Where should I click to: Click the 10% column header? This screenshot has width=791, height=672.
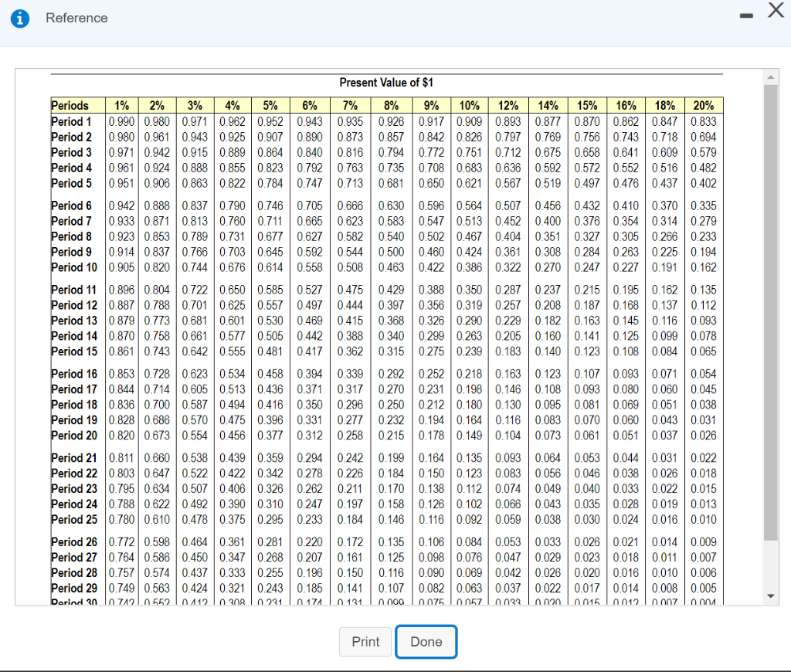469,106
